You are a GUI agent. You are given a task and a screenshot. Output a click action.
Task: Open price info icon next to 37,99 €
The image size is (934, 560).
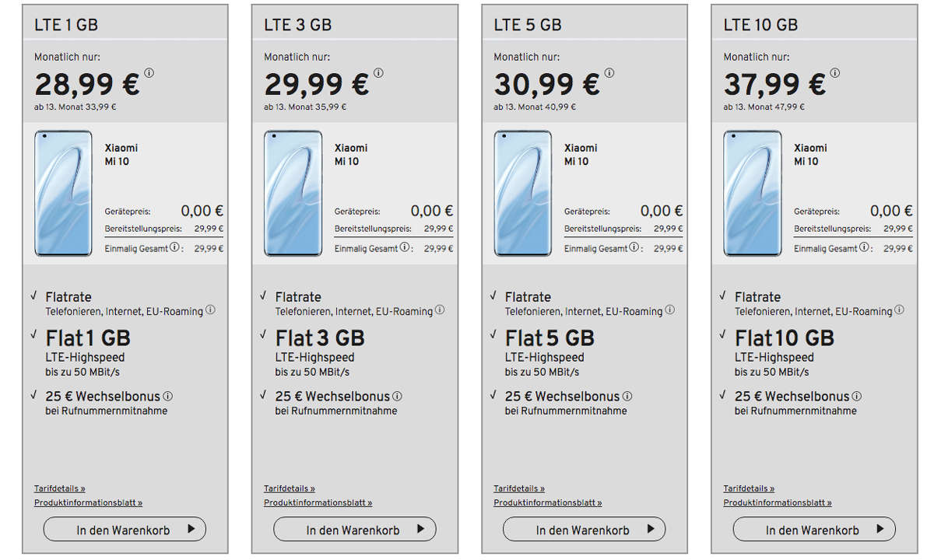pos(835,73)
